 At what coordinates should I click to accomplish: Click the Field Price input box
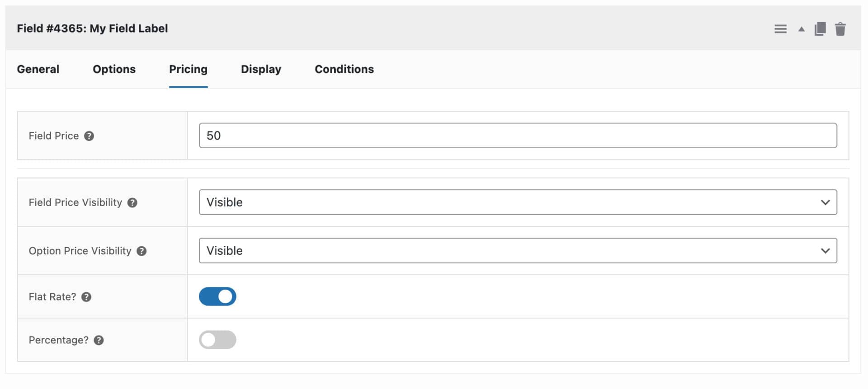coord(518,136)
